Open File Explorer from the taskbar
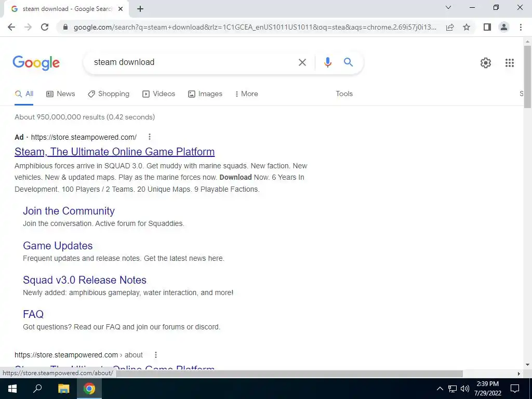The width and height of the screenshot is (532, 399). [63, 389]
